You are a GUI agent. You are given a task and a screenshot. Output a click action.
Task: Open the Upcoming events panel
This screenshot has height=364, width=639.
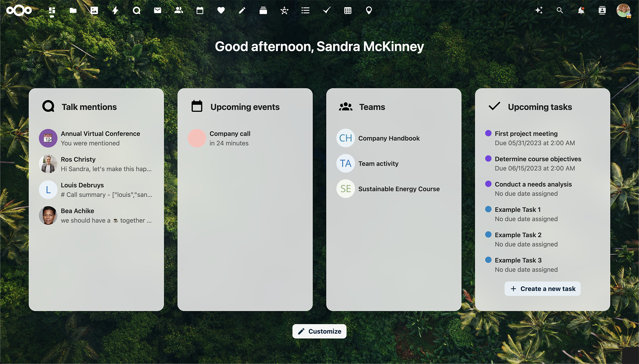(x=245, y=107)
